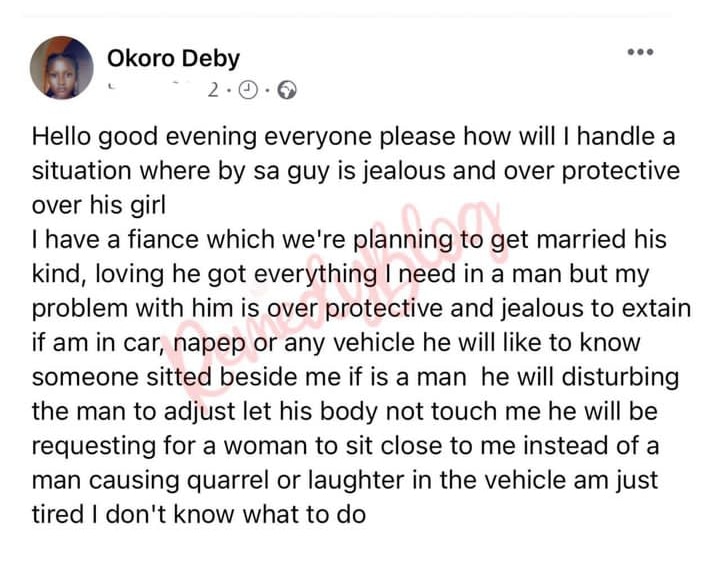This screenshot has width=720, height=582.
Task: Click the closing line 'tired I don't know what to do'
Action: click(x=199, y=514)
